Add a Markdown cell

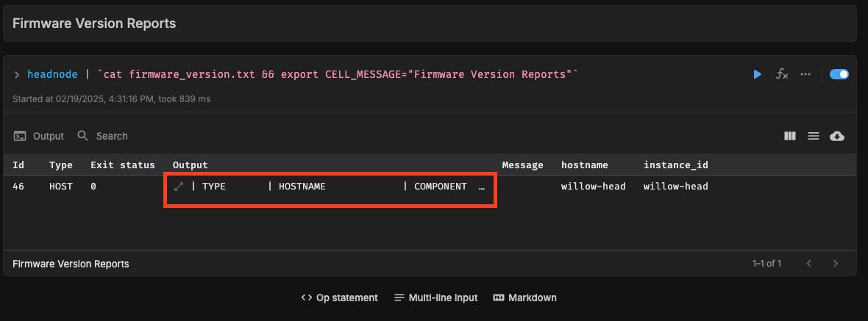coord(524,297)
